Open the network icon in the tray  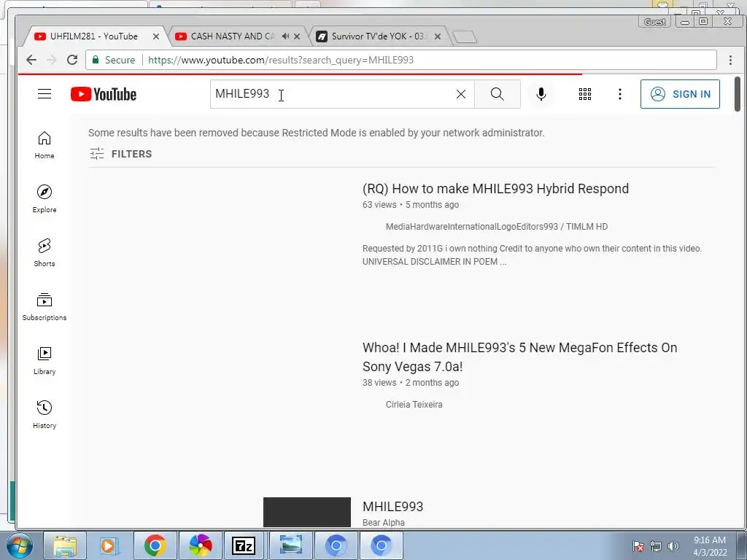point(656,546)
